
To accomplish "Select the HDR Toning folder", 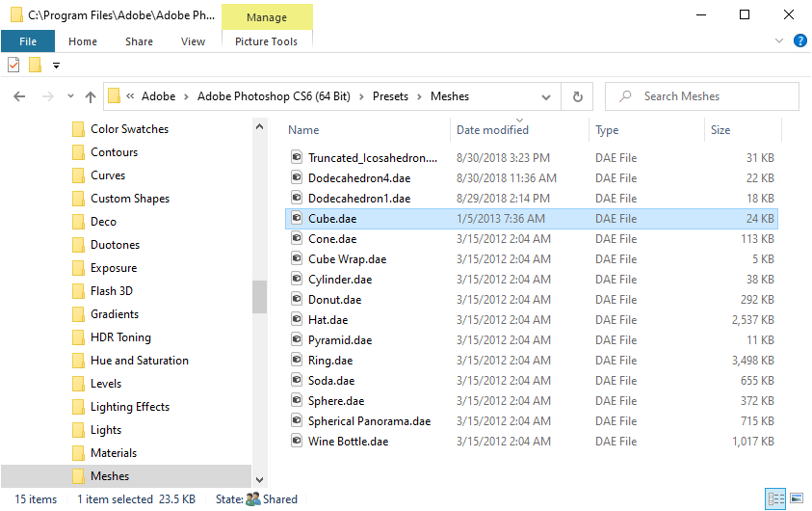I will [x=120, y=337].
